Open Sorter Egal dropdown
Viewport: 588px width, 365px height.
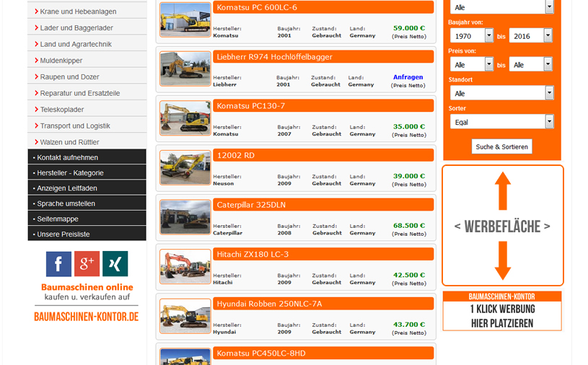[x=501, y=122]
